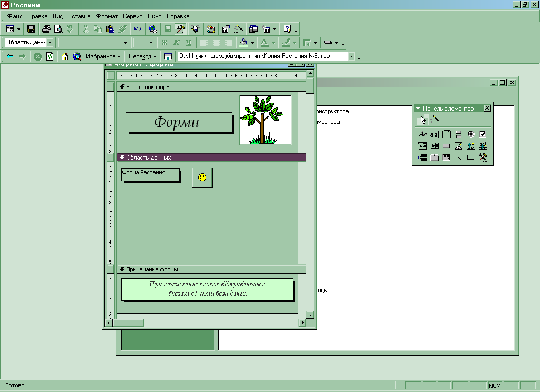The width and height of the screenshot is (540, 392).
Task: Select the Combo Box tool in toolbox
Action: [422, 146]
